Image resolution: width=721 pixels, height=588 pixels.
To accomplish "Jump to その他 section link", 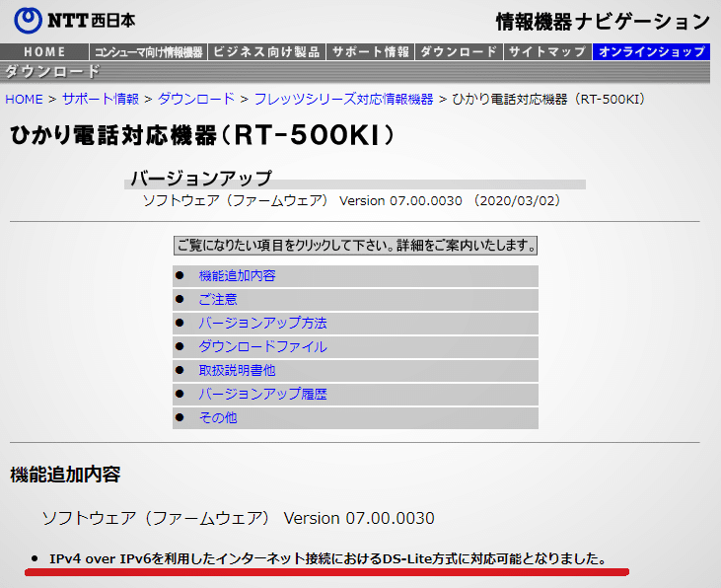I will coord(218,417).
